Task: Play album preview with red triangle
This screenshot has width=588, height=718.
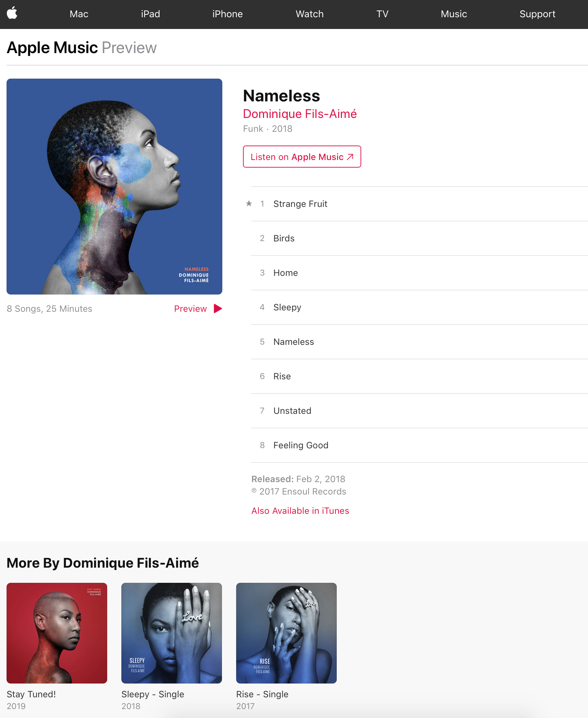Action: click(218, 309)
